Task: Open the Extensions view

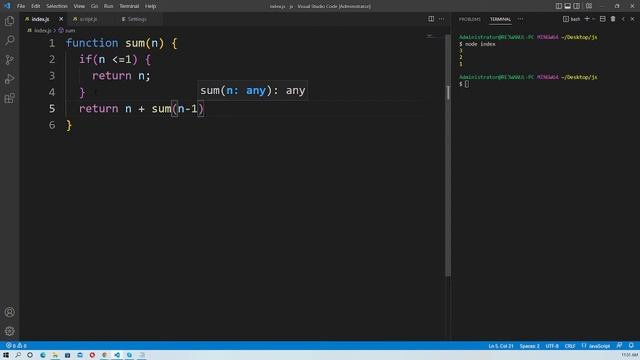Action: (9, 98)
